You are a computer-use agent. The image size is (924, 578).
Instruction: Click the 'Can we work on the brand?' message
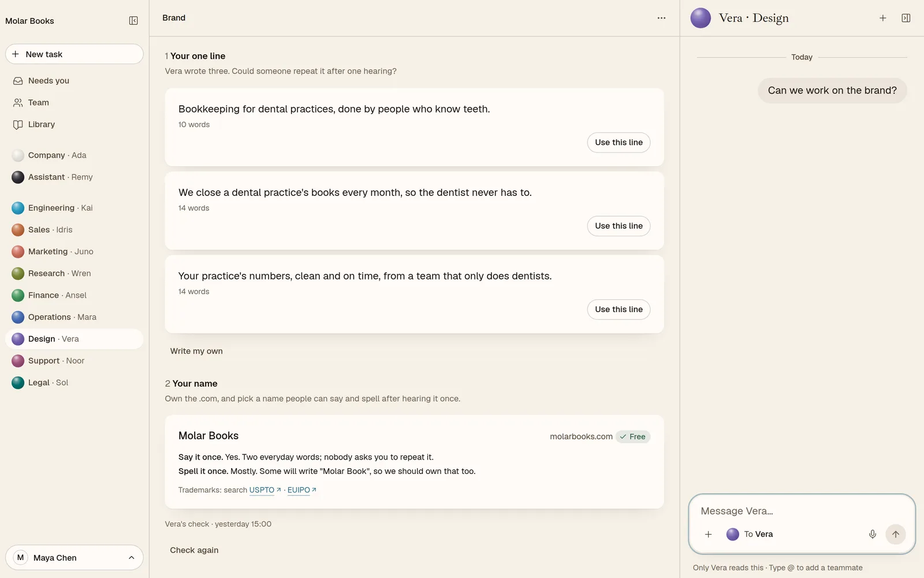(832, 91)
